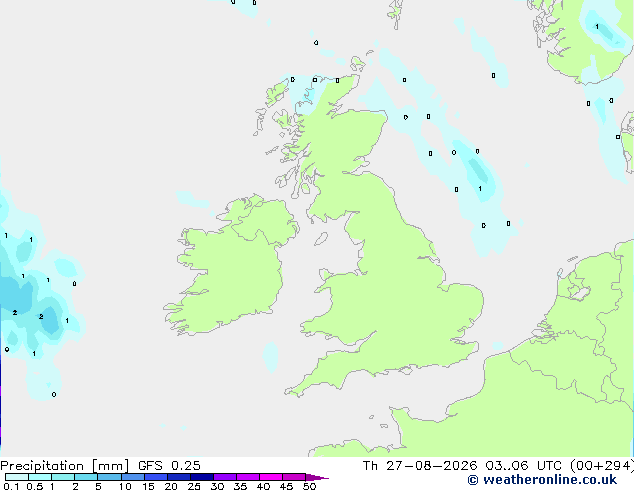The width and height of the screenshot is (634, 490).
Task: Pick the 25–30 mm navy legend swatch
Action: tap(202, 477)
